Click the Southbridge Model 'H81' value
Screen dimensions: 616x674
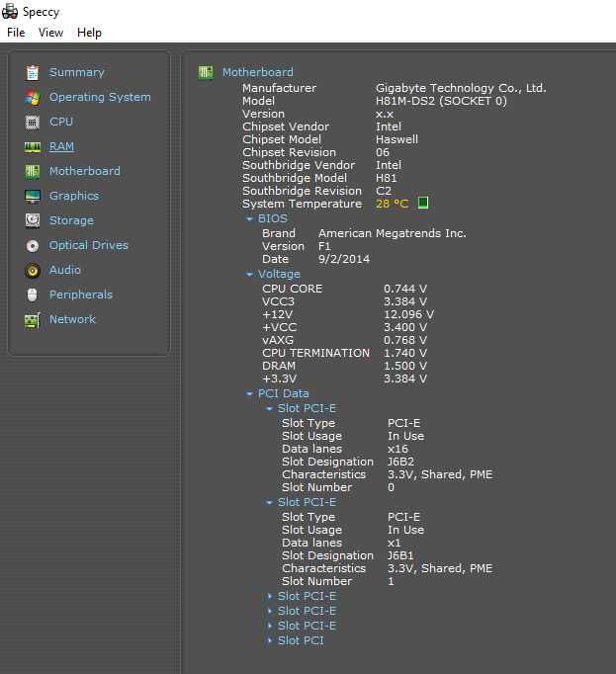pos(387,178)
